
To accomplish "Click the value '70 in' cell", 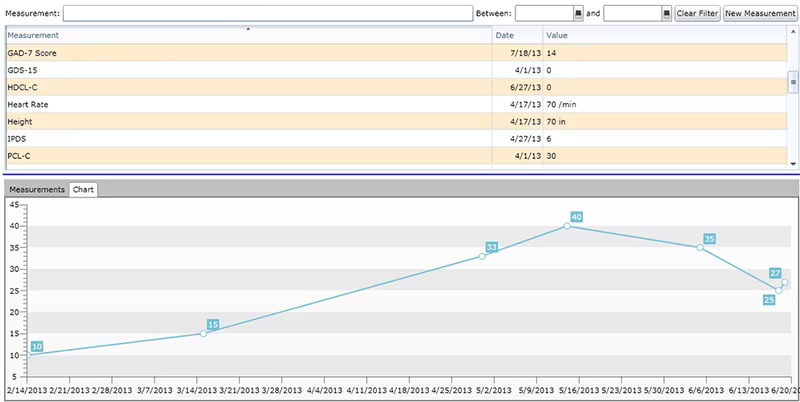I will [x=665, y=121].
